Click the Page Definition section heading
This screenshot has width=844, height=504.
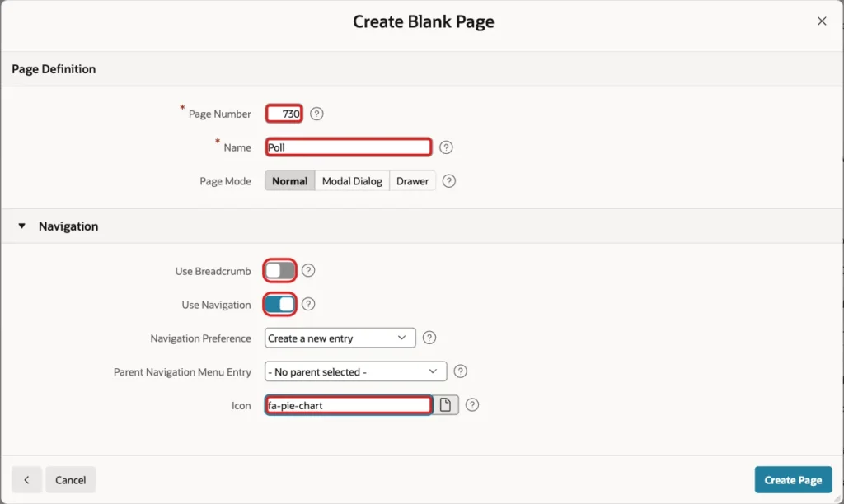coord(54,69)
